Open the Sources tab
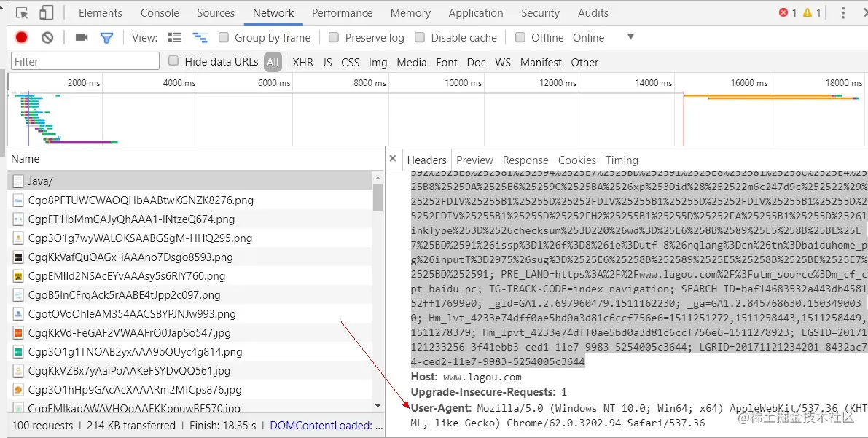This screenshot has width=868, height=438. pos(215,12)
